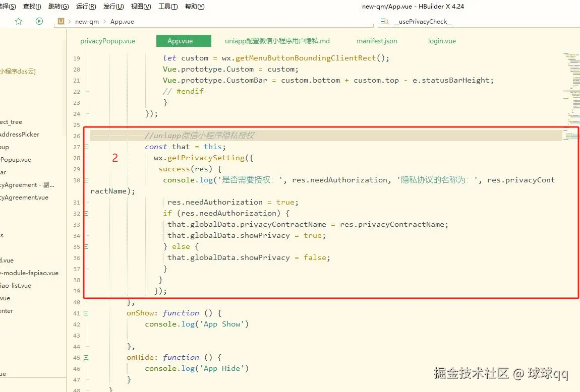Collapse the onHide function fold at line 45
Image resolution: width=580 pixels, height=392 pixels.
pos(86,358)
